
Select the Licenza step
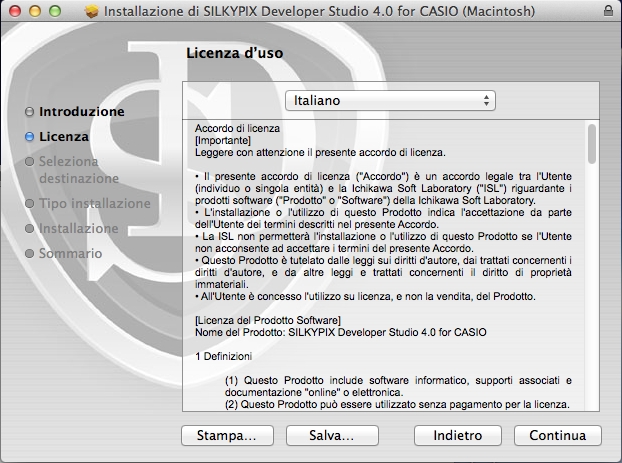(x=64, y=136)
